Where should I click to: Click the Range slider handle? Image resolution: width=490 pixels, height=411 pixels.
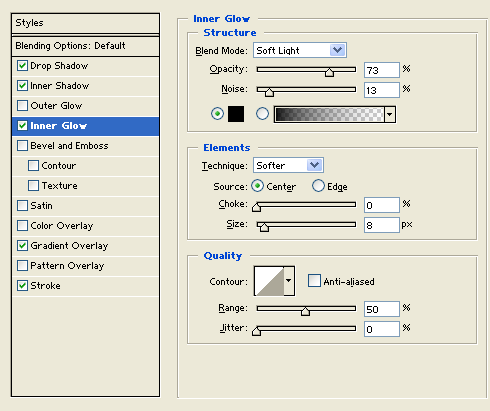tap(305, 311)
